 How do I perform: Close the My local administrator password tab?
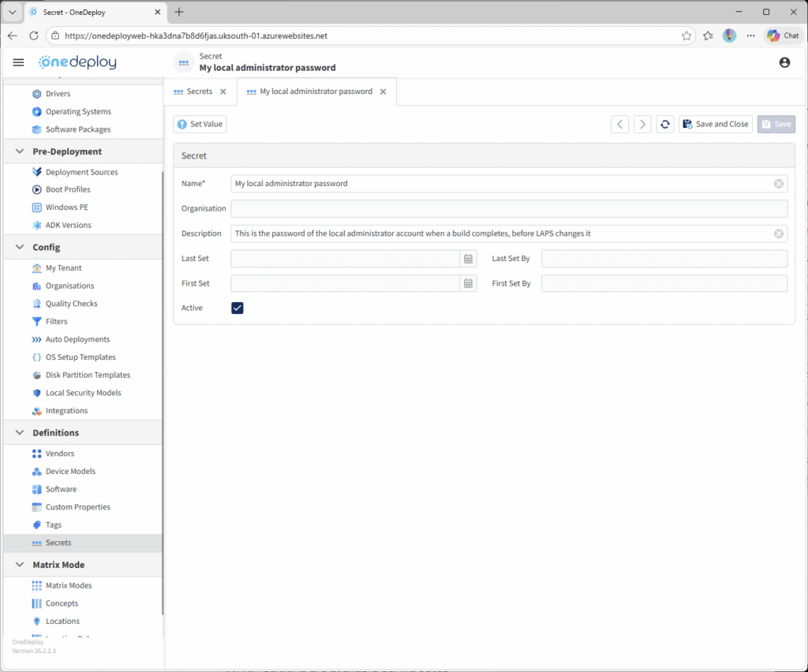click(x=383, y=91)
